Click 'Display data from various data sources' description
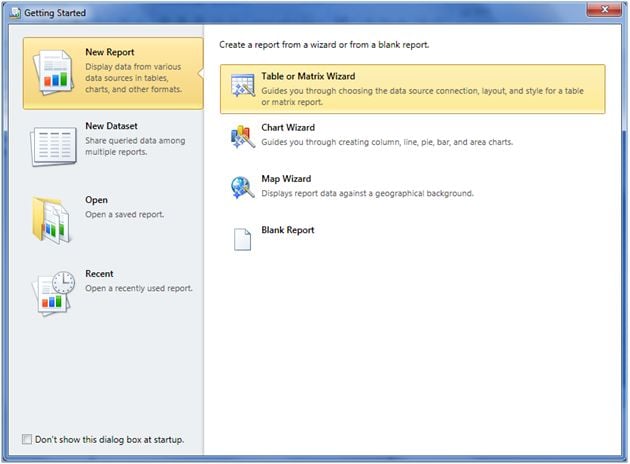 [133, 78]
